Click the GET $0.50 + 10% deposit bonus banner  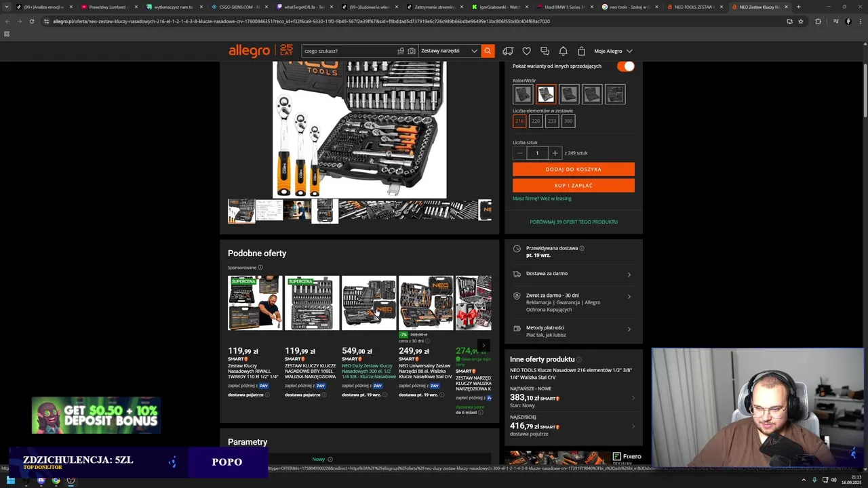coord(96,415)
